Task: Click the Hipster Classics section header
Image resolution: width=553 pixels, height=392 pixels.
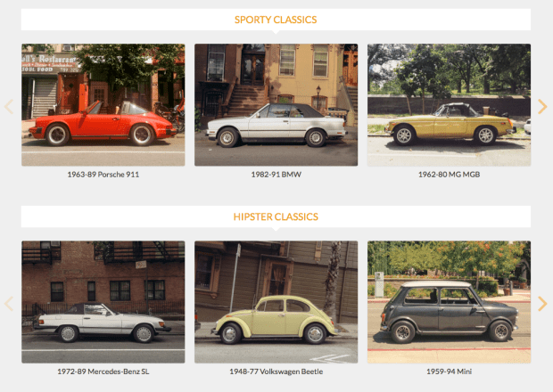Action: [276, 216]
